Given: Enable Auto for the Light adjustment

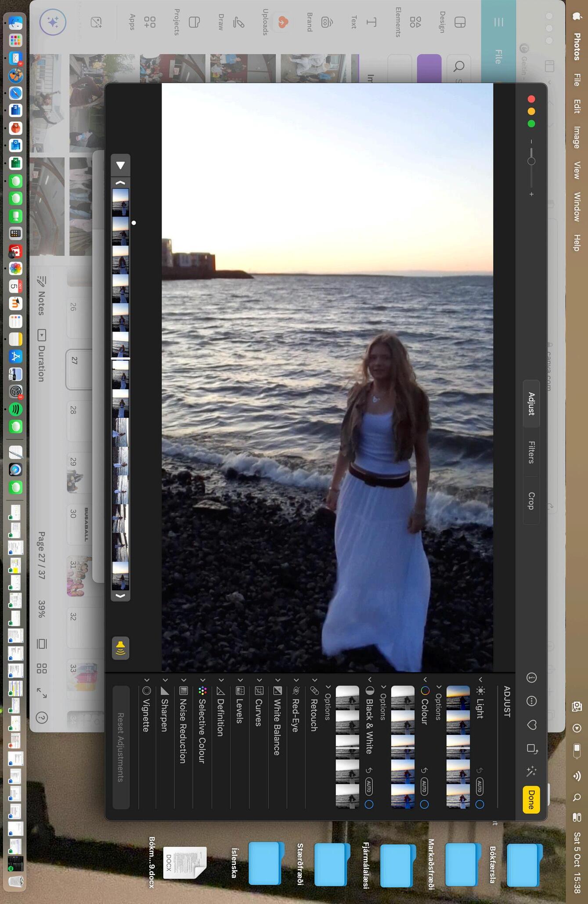Looking at the screenshot, I should point(480,786).
